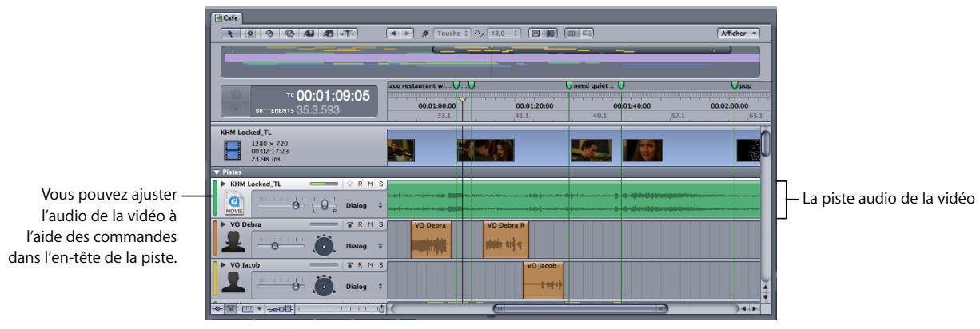Image resolution: width=980 pixels, height=329 pixels.
Task: Select the arrow selection tool in the toolbar
Action: (232, 35)
